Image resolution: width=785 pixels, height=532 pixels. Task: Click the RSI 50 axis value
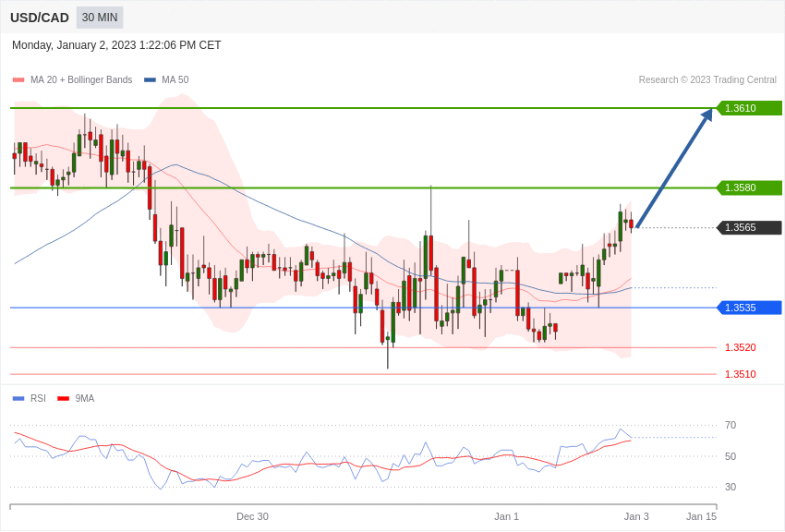pyautogui.click(x=731, y=456)
